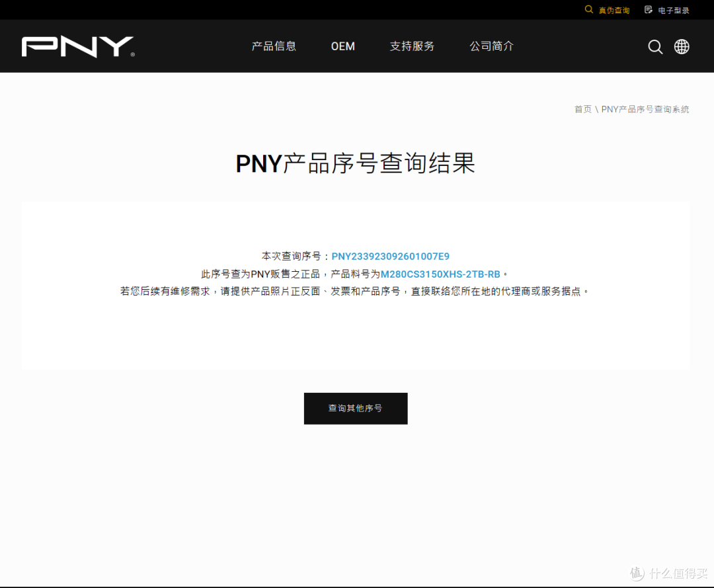Expand the 公司简介 dropdown
The width and height of the screenshot is (714, 588).
(491, 46)
